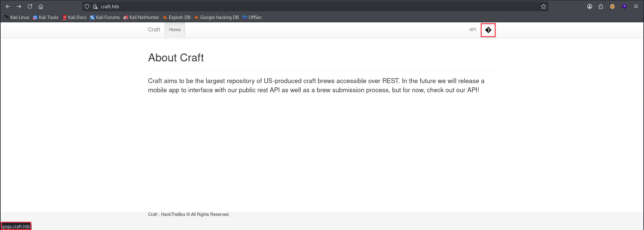644x230 pixels.
Task: Open the Kali Docs bookmark
Action: (x=74, y=17)
